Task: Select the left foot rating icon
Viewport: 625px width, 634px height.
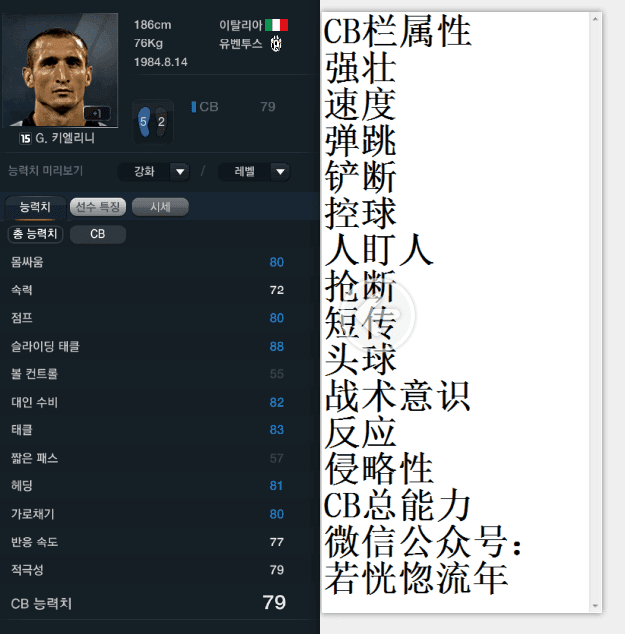Action: (144, 122)
